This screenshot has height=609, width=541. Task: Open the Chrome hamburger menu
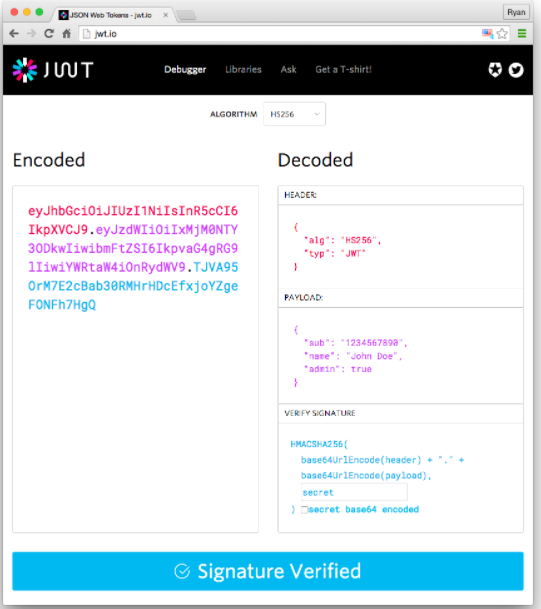[522, 34]
